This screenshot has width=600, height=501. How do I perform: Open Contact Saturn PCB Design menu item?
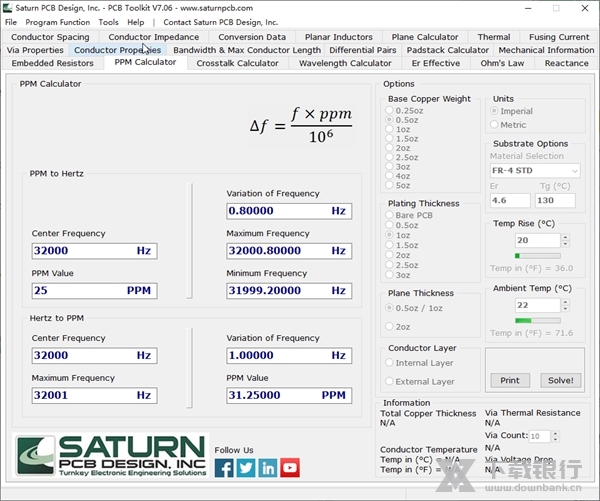(220, 22)
